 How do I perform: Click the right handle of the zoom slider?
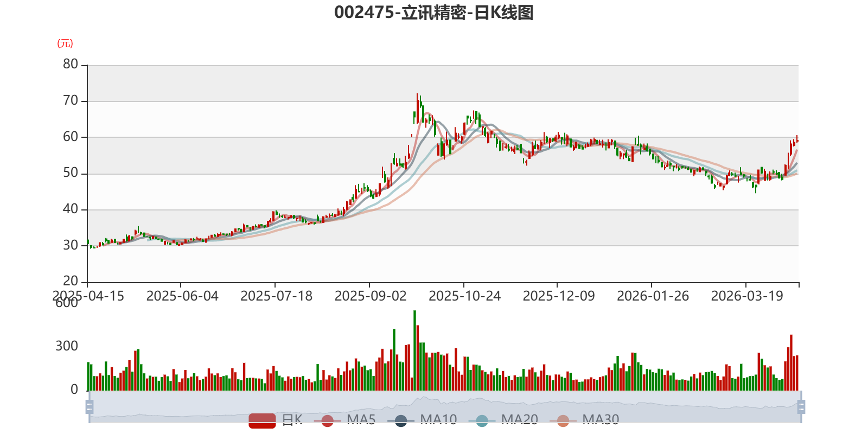[801, 407]
